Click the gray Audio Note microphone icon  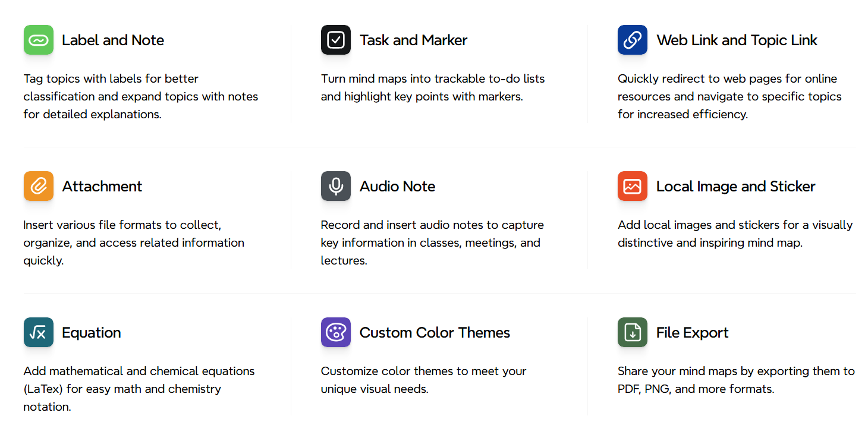click(x=336, y=186)
